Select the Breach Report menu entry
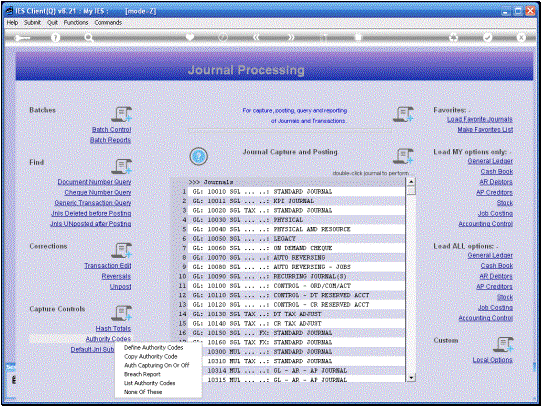This screenshot has width=541, height=406. pyautogui.click(x=142, y=374)
